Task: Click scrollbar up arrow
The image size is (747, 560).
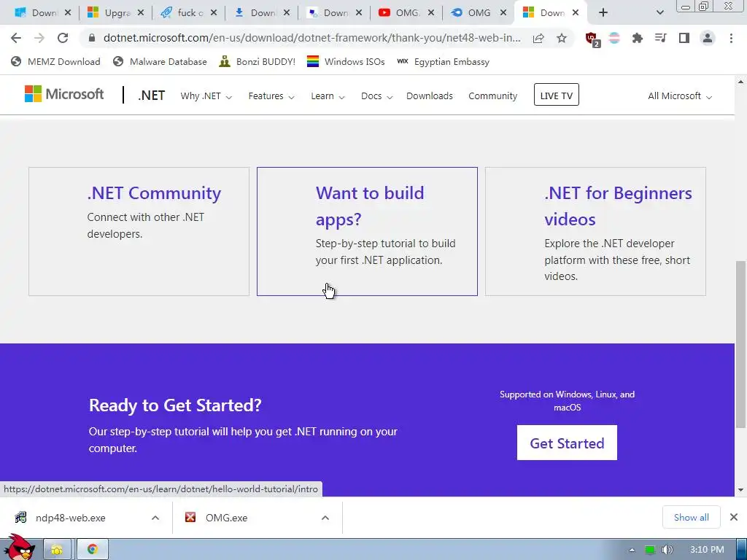Action: click(741, 82)
